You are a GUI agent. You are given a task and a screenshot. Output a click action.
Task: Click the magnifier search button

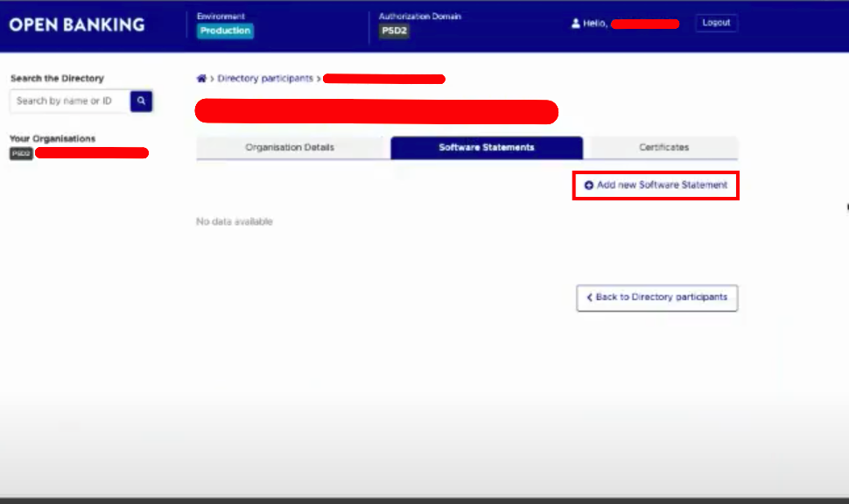coord(141,101)
